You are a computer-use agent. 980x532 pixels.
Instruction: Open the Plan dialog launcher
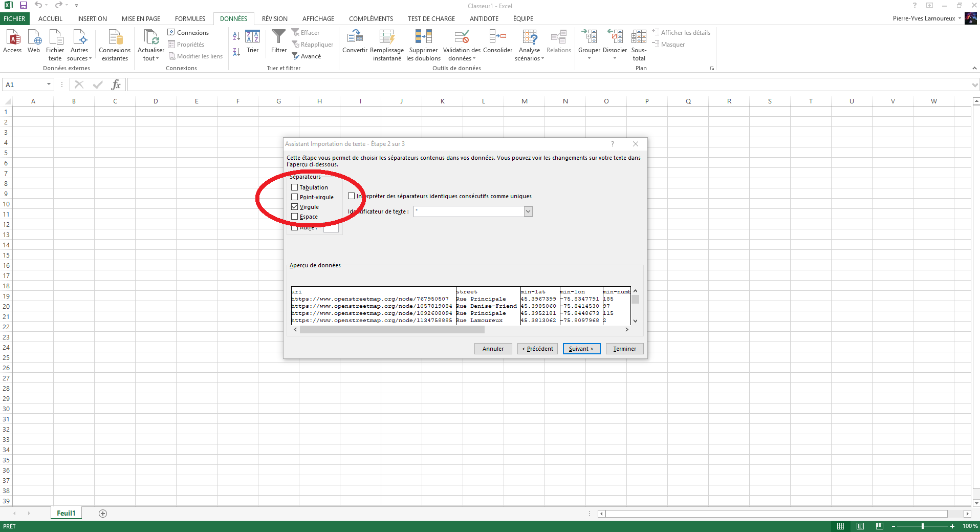[x=712, y=69]
